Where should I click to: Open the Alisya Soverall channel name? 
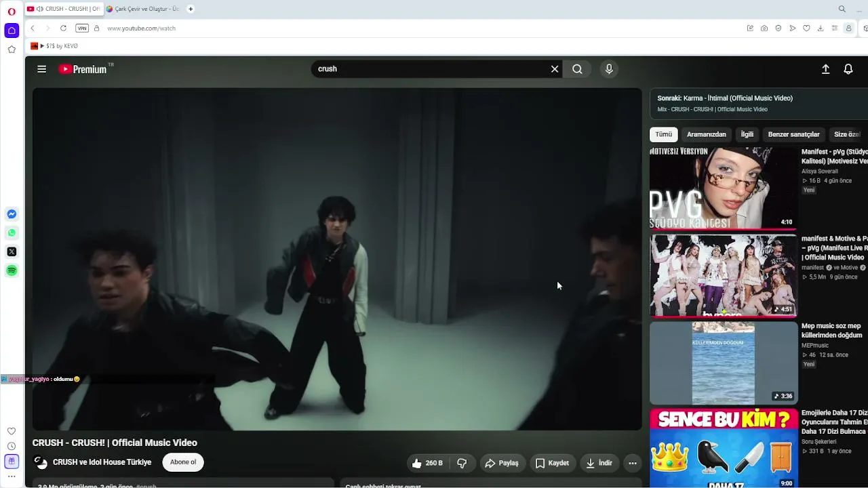click(x=820, y=171)
